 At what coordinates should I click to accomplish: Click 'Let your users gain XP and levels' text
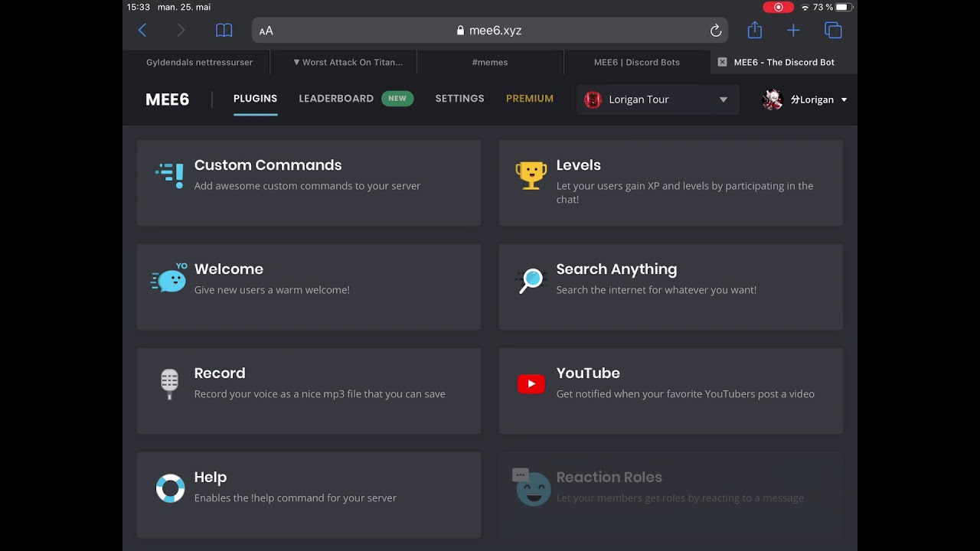tap(684, 193)
